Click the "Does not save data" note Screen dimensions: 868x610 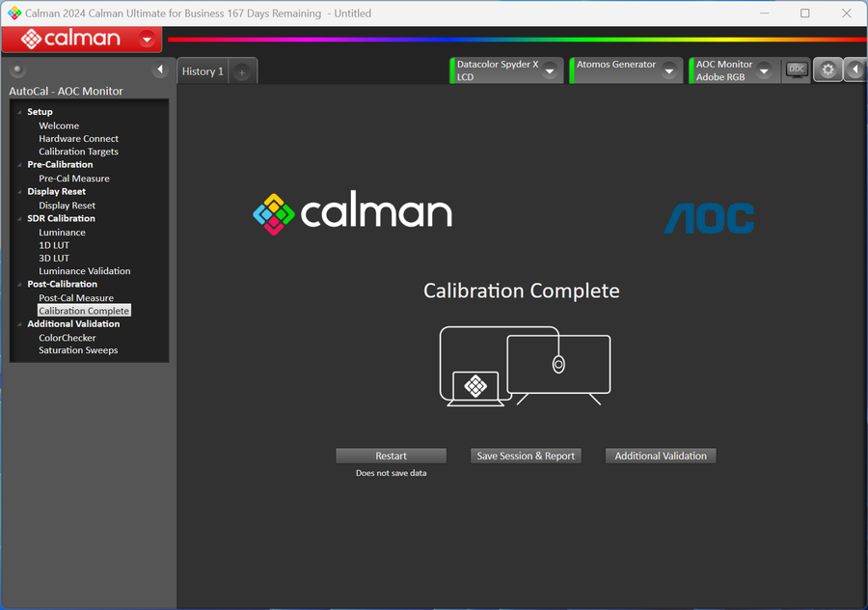[391, 473]
